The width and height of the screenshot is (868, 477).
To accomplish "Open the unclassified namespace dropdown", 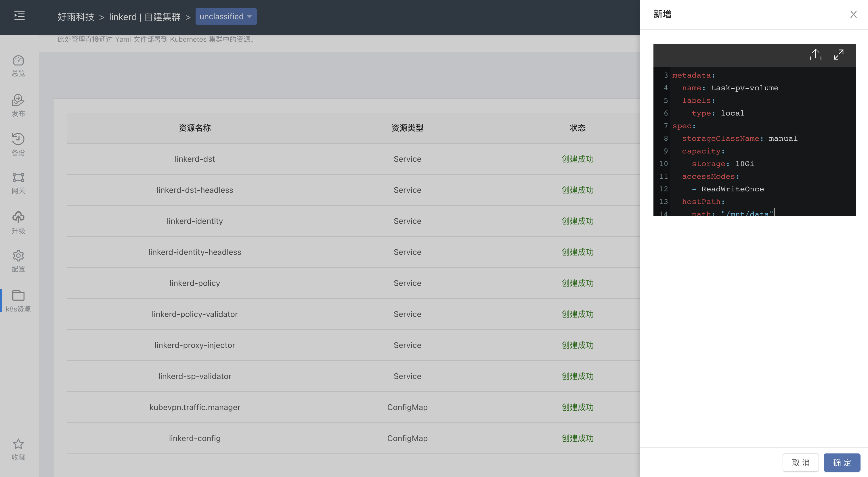I will [x=226, y=16].
